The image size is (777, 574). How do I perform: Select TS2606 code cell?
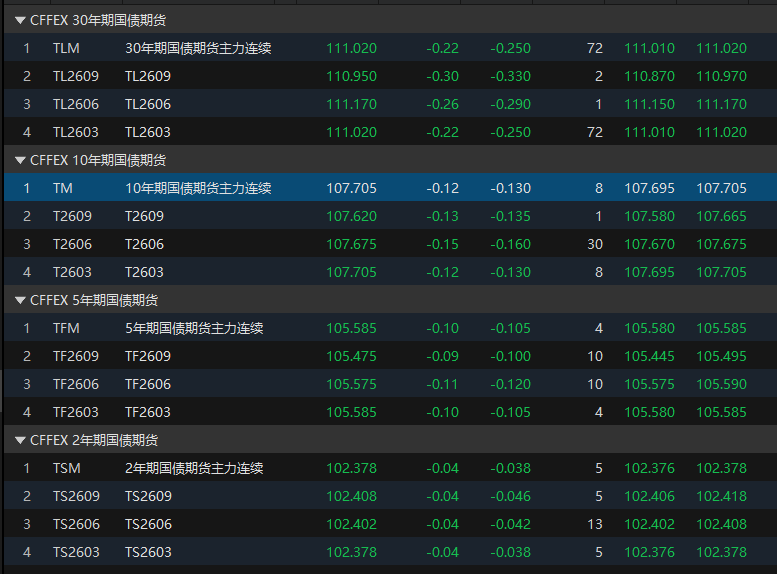click(x=76, y=524)
